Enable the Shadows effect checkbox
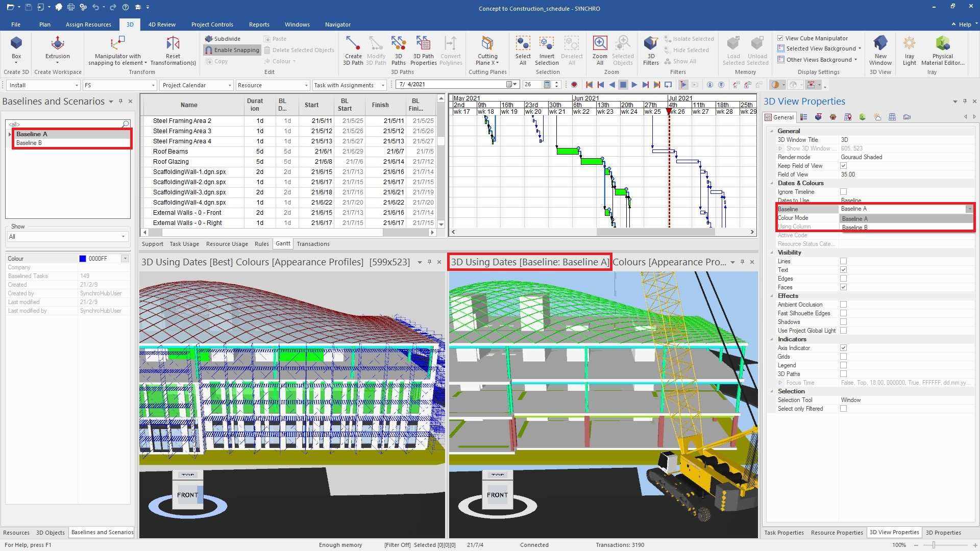The width and height of the screenshot is (980, 551). pyautogui.click(x=843, y=322)
